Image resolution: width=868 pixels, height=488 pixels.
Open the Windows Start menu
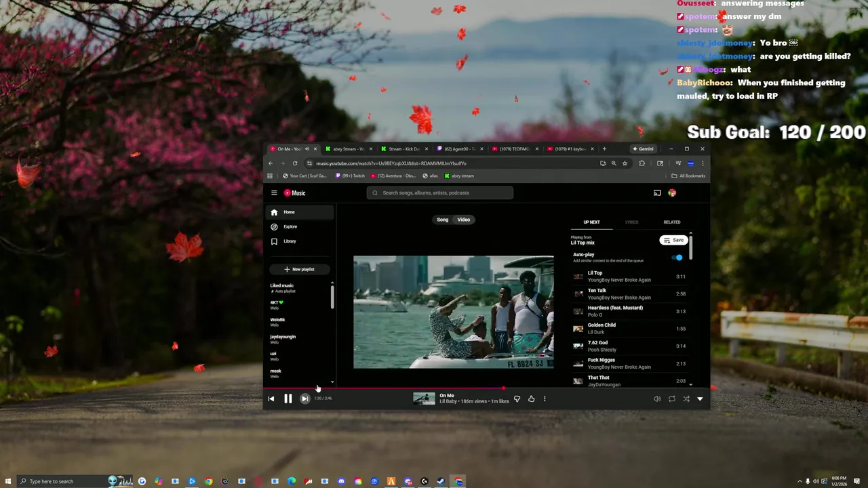tap(7, 481)
